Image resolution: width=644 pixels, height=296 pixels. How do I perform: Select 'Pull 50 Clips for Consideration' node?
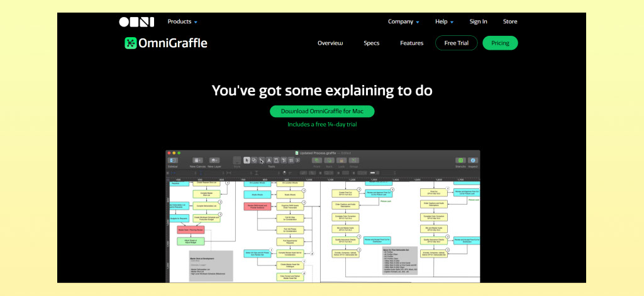pyautogui.click(x=290, y=219)
